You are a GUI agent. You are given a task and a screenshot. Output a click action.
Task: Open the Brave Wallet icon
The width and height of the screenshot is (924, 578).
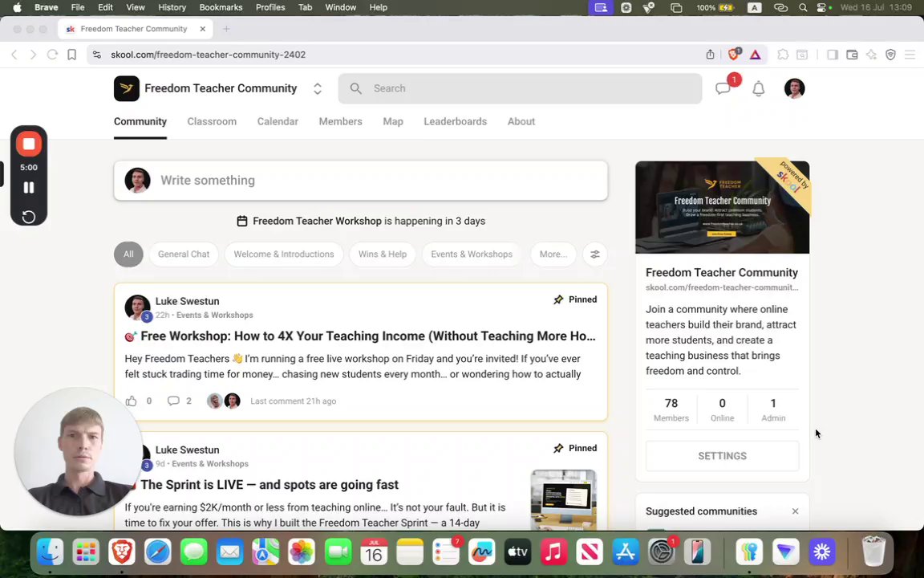pos(852,55)
